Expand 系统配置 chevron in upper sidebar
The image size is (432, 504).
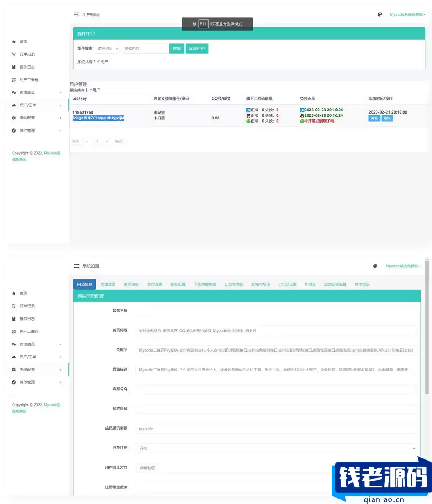point(60,118)
